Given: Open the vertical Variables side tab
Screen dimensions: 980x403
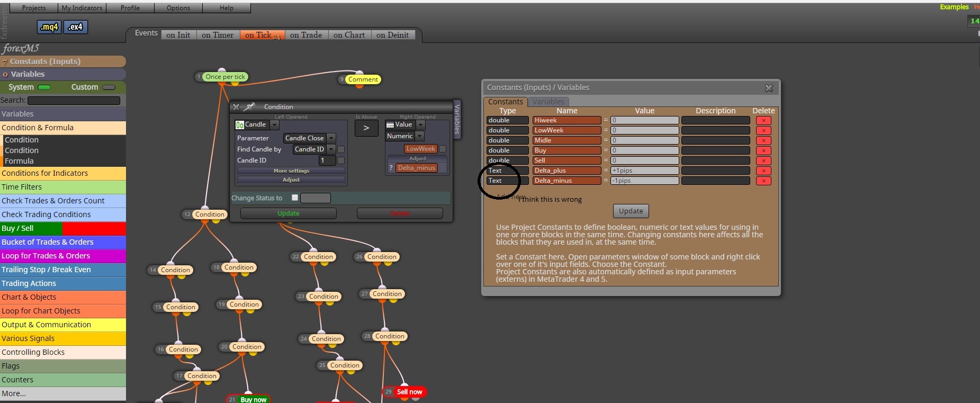Looking at the screenshot, I should pyautogui.click(x=457, y=119).
